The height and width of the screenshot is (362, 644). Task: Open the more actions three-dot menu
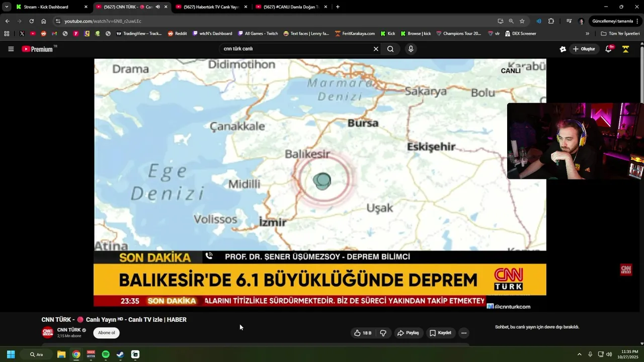click(464, 333)
